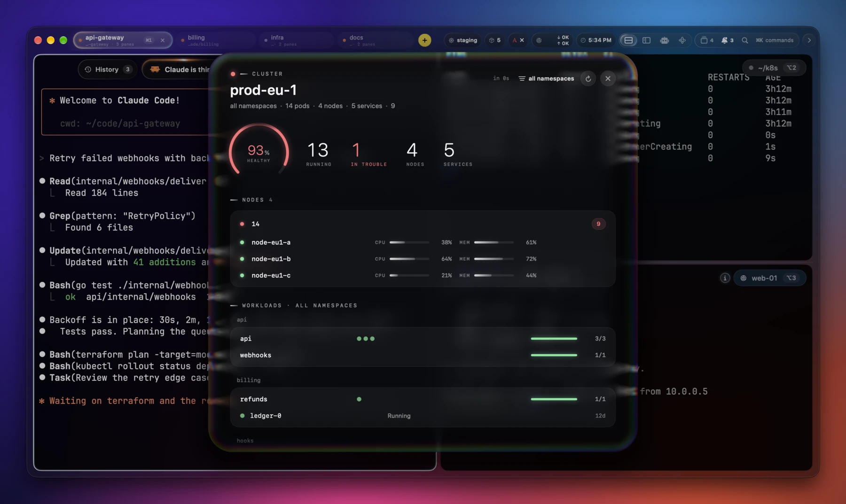This screenshot has width=846, height=504.
Task: Click the 5:34 PM clock chip
Action: click(x=596, y=40)
